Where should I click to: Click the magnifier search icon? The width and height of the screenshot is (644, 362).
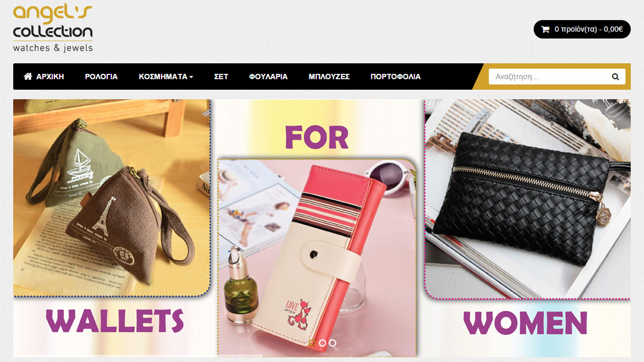(x=615, y=77)
